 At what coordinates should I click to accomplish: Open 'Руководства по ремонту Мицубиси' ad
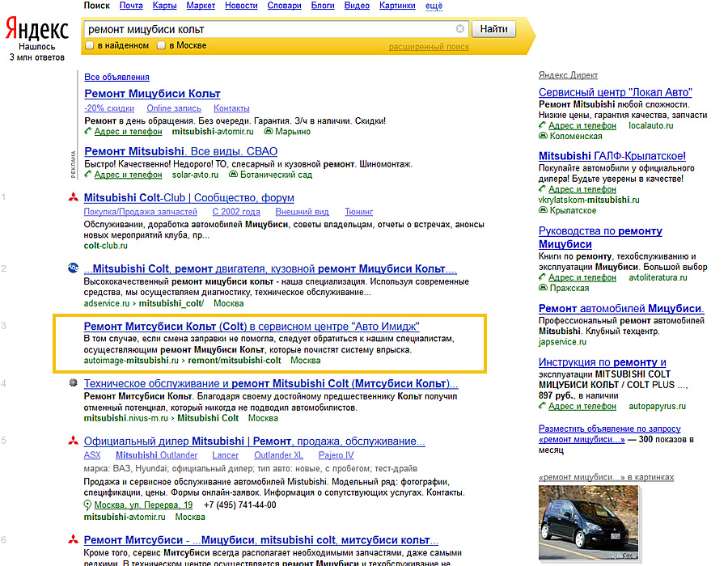click(x=600, y=238)
